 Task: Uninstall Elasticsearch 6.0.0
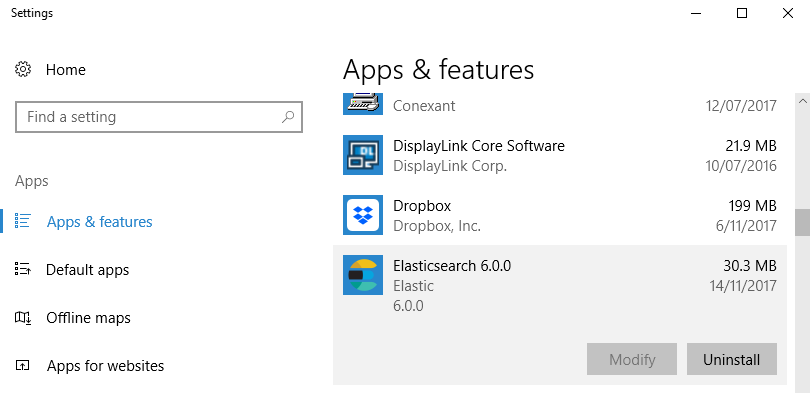click(x=731, y=359)
